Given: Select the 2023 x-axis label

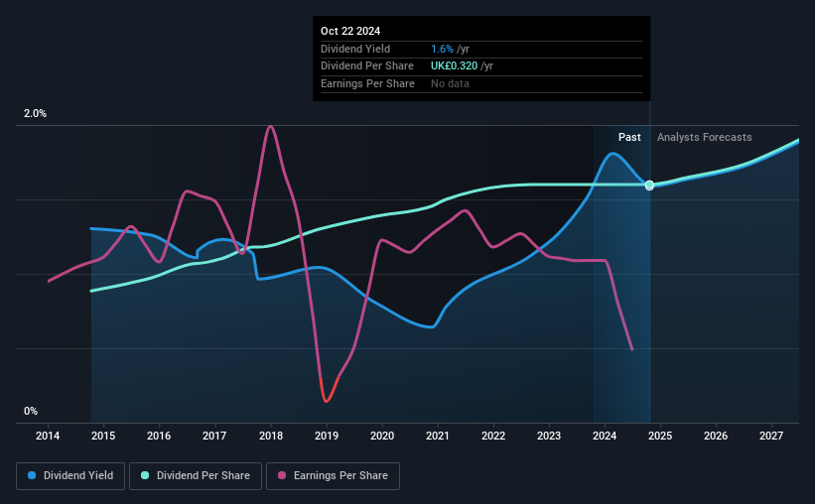Looking at the screenshot, I should click(x=549, y=436).
